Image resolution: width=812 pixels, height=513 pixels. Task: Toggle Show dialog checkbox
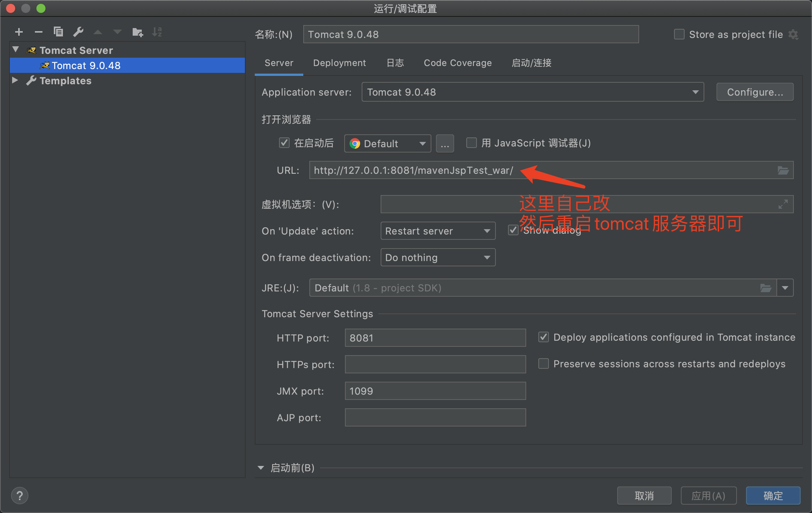pos(513,230)
